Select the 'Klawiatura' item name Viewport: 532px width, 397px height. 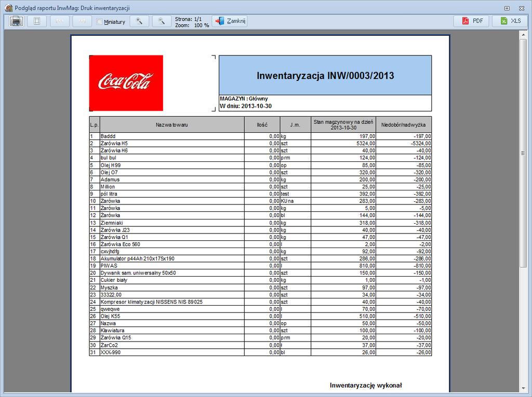(x=112, y=331)
